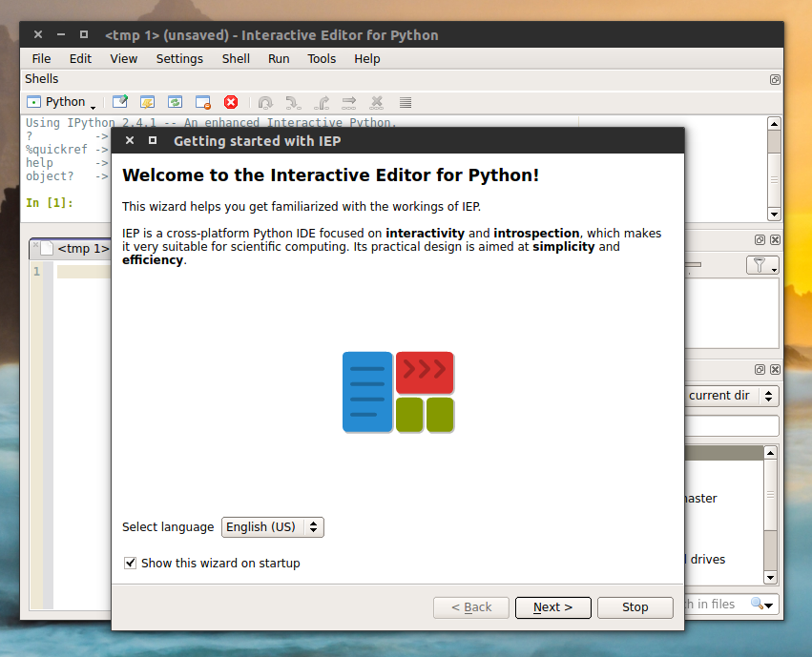Uncheck Show this wizard on startup
Viewport: 812px width, 657px height.
(130, 563)
